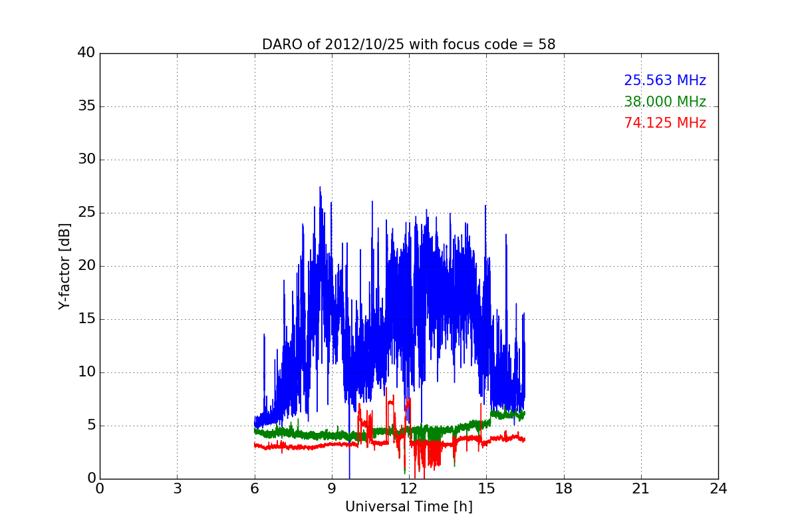Click y-axis tick label 20
798x532 pixels.
86,266
